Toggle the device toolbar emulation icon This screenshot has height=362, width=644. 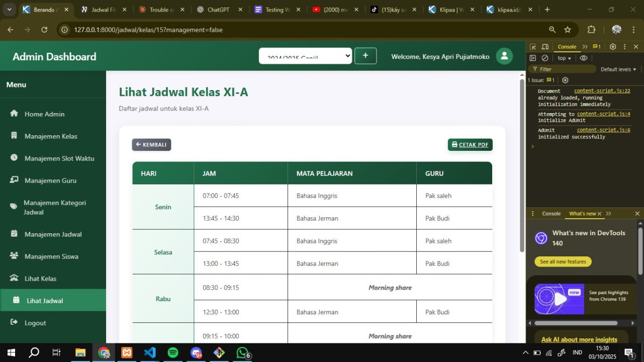pyautogui.click(x=545, y=47)
